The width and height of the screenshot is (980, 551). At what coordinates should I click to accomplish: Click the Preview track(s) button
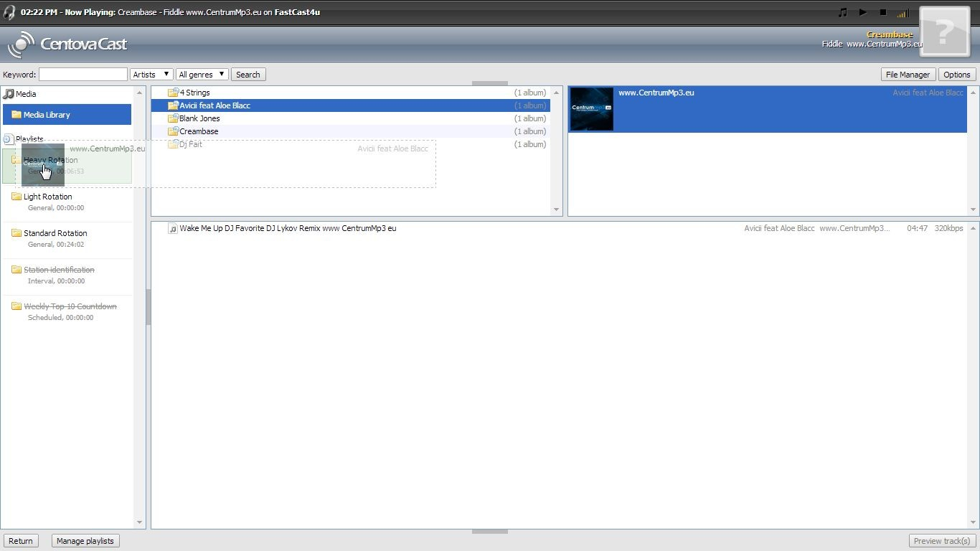click(942, 541)
